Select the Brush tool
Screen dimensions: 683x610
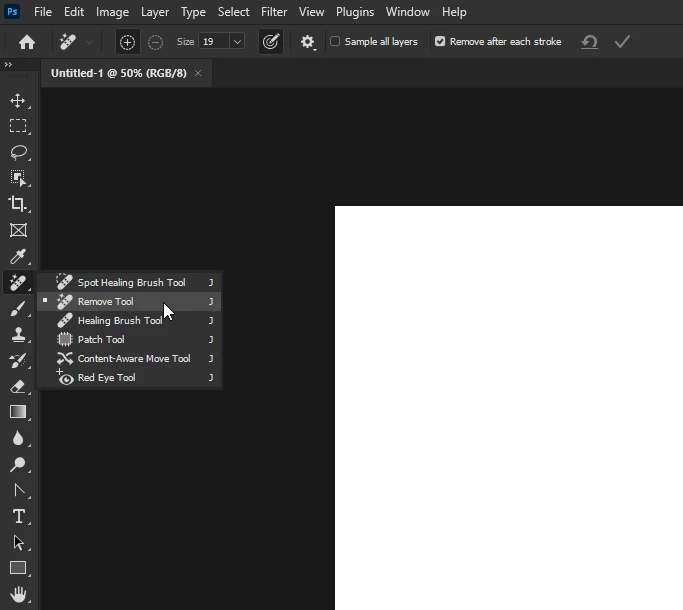18,308
